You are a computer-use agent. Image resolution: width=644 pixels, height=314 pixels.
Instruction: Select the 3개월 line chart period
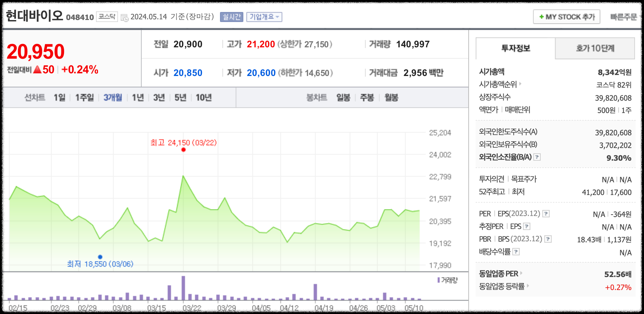coord(113,98)
